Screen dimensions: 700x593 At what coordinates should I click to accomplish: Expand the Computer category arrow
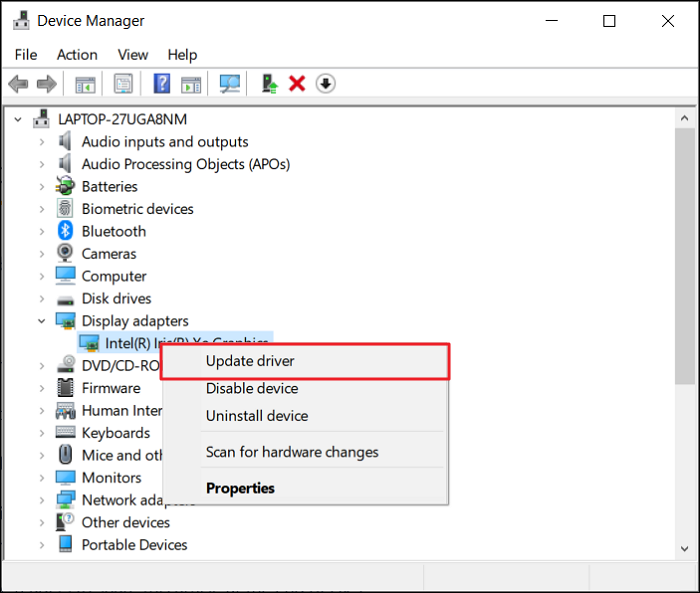pyautogui.click(x=42, y=276)
